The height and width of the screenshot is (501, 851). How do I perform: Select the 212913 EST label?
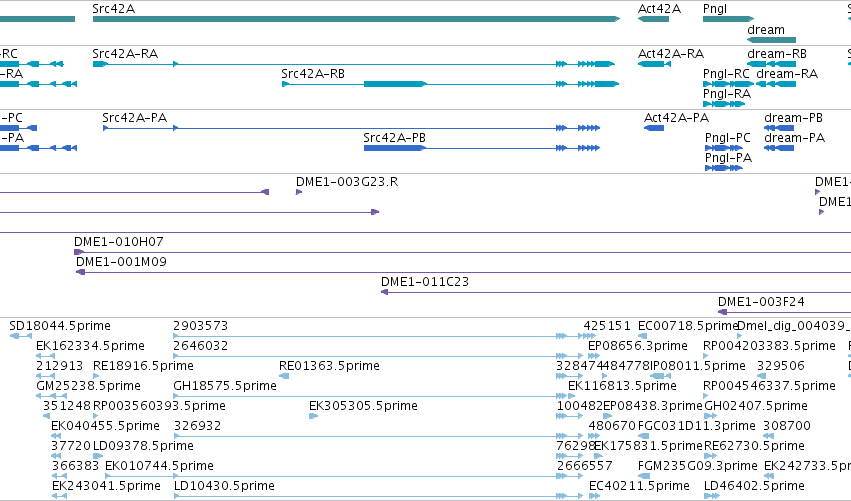59,366
